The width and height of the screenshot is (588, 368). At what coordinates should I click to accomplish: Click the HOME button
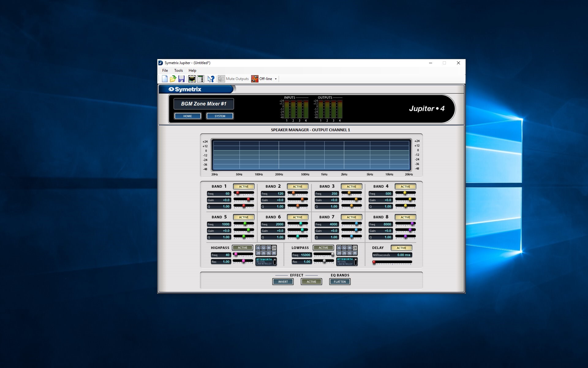(187, 116)
